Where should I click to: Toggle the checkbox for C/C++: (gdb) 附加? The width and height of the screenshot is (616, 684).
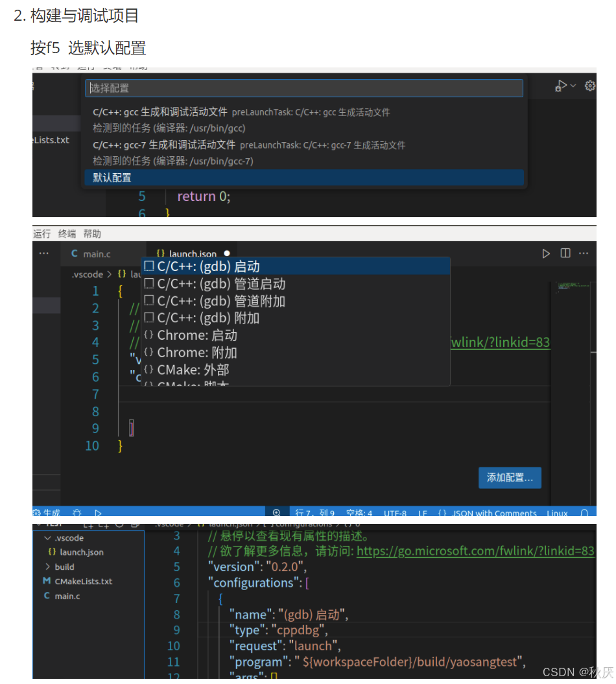point(150,318)
